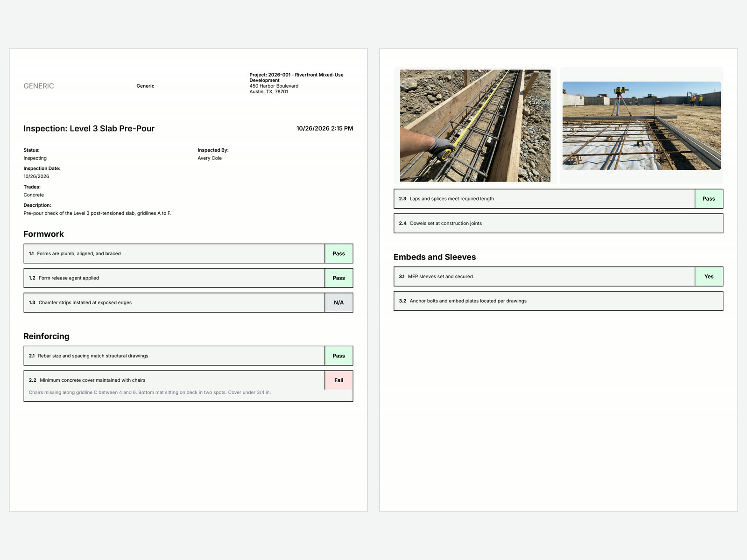Select row 'Chamfer strips installed at exposed edges'
Screen dimensions: 747x560
[x=188, y=302]
